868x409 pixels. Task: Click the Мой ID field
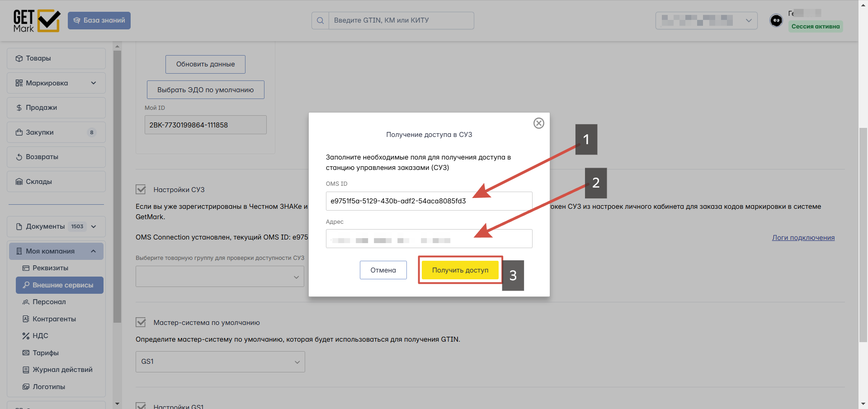(x=206, y=125)
